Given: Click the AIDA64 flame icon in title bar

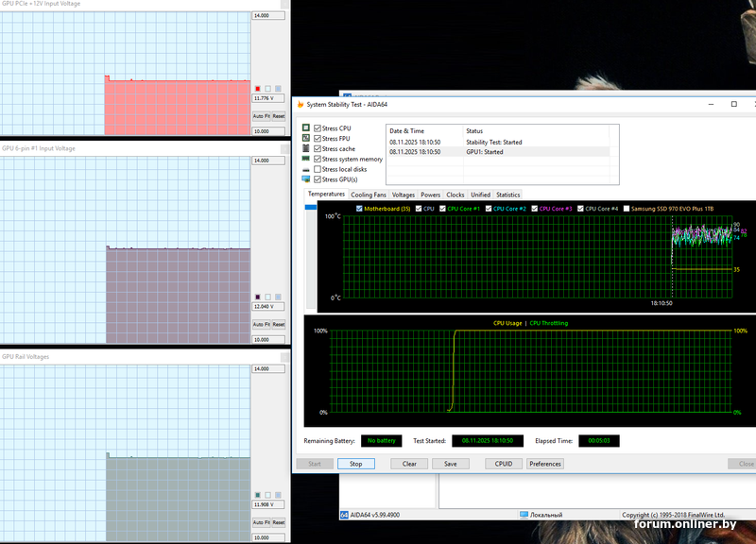Looking at the screenshot, I should click(300, 104).
